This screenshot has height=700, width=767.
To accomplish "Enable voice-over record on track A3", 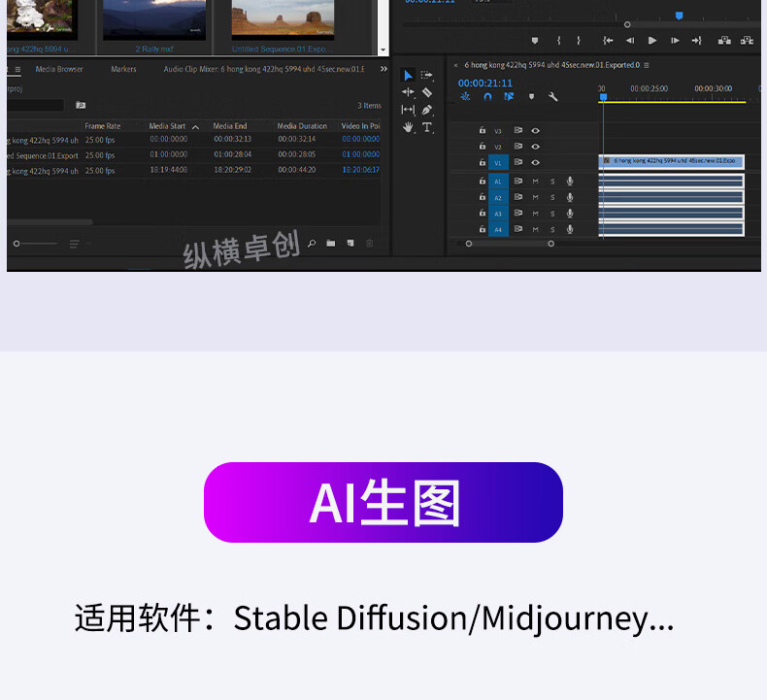I will 569,214.
